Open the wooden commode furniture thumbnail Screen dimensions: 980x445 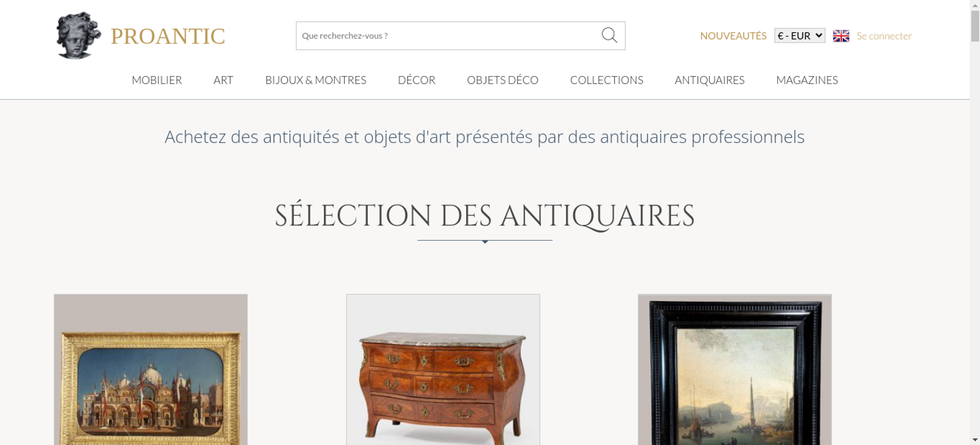[443, 370]
